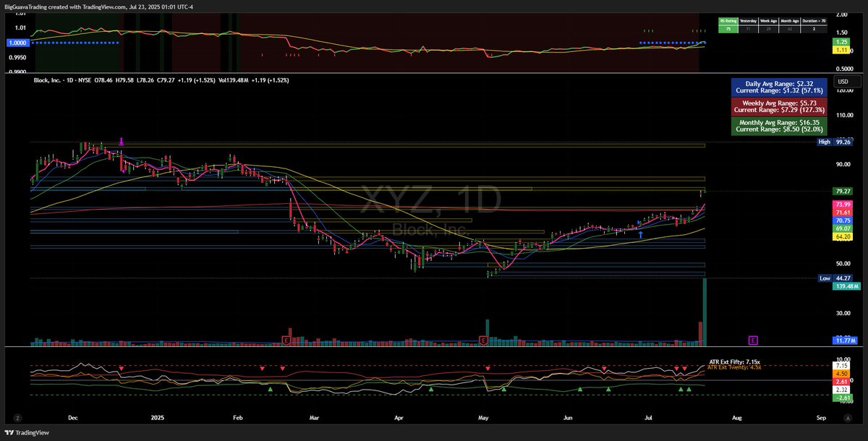Click the green 69.07 price label
Viewport: 868px width, 441px height.
coord(842,228)
